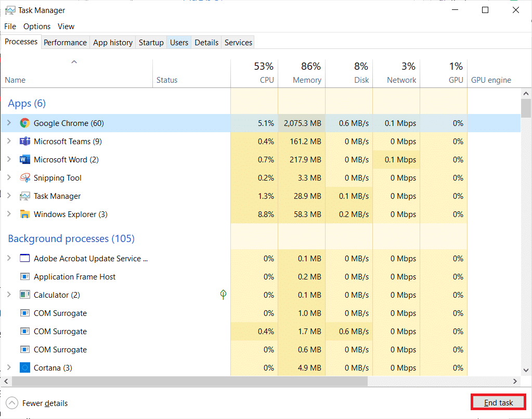Click the icon of the COM Surrogate using 0.6 MB
This screenshot has width=532, height=419.
tap(25, 349)
